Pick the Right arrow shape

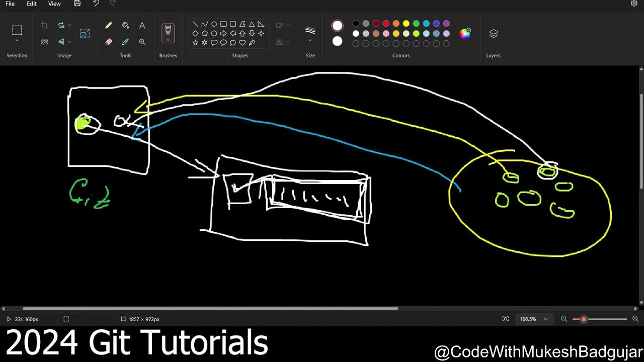tap(223, 33)
